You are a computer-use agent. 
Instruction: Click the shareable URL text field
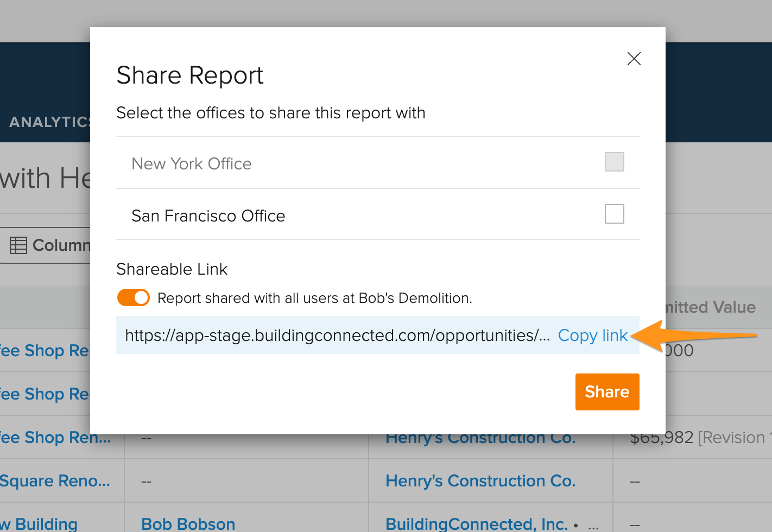pyautogui.click(x=337, y=335)
